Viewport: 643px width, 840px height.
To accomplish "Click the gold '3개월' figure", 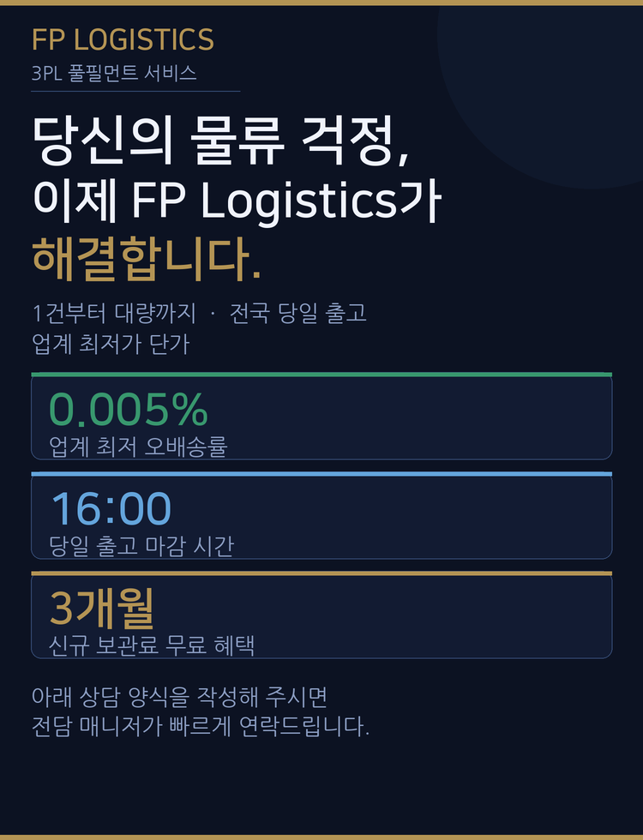I will (102, 608).
